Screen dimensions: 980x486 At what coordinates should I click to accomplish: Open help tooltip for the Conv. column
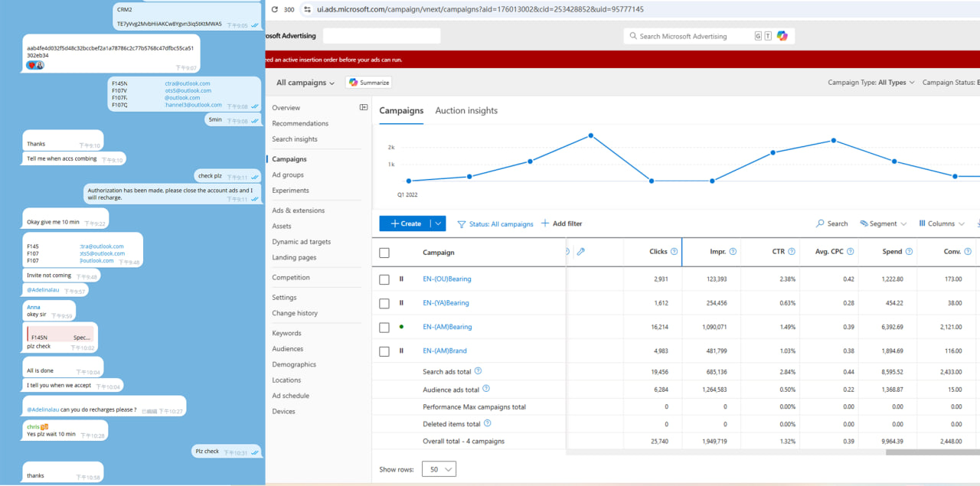968,251
